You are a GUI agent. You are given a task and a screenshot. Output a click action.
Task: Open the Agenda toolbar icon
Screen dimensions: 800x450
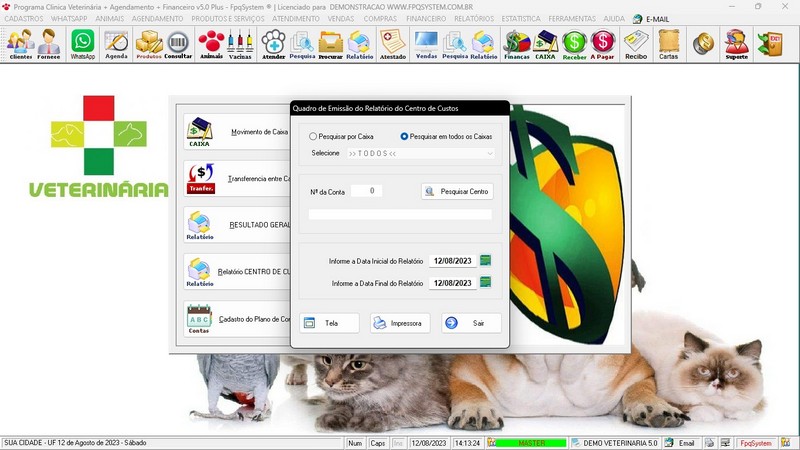[x=116, y=44]
